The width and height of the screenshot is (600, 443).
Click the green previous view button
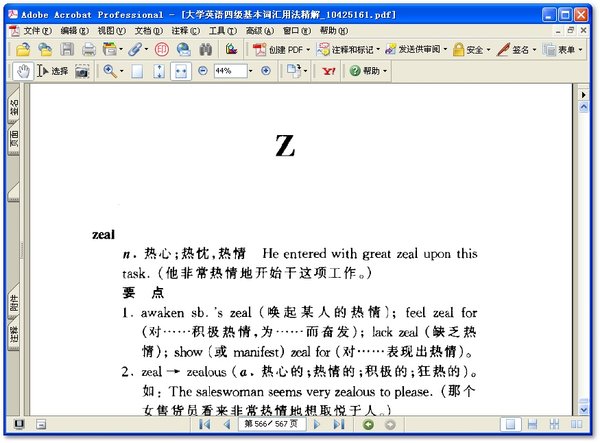point(368,425)
